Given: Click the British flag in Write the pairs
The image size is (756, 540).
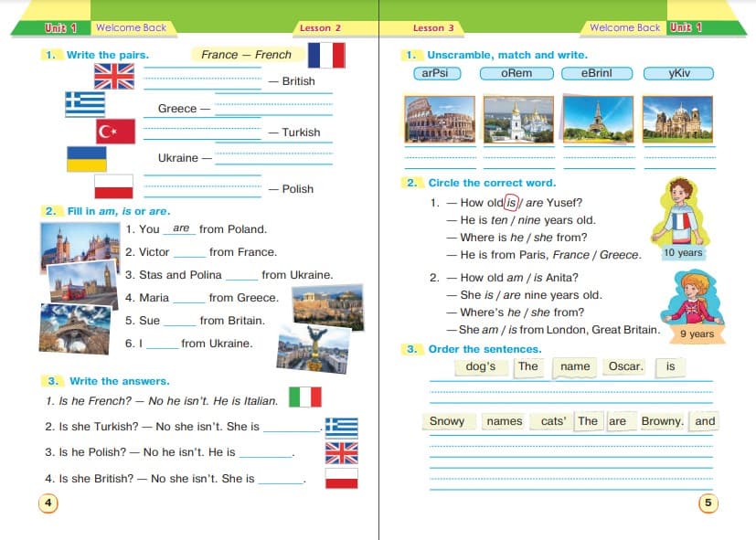Looking at the screenshot, I should (113, 77).
